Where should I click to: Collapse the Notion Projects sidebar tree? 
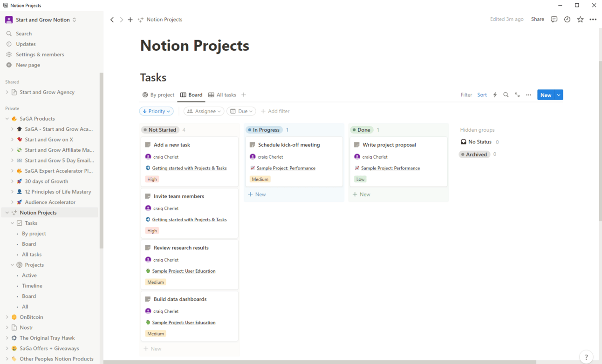[7, 213]
